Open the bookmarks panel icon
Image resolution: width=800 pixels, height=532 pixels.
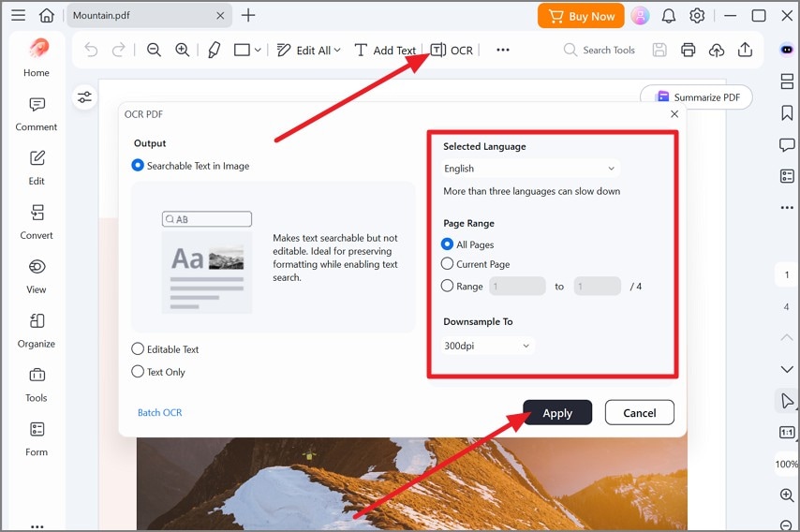click(x=787, y=112)
